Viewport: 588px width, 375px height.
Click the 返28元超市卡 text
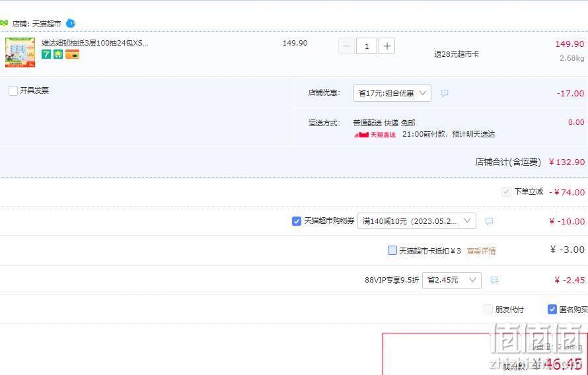point(457,54)
